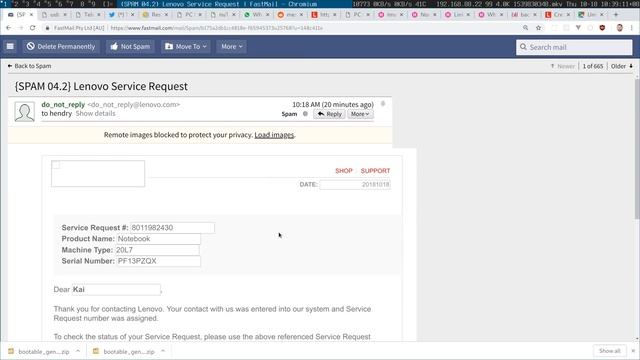The width and height of the screenshot is (640, 360).
Task: Click Delete Permanently button
Action: [x=61, y=47]
